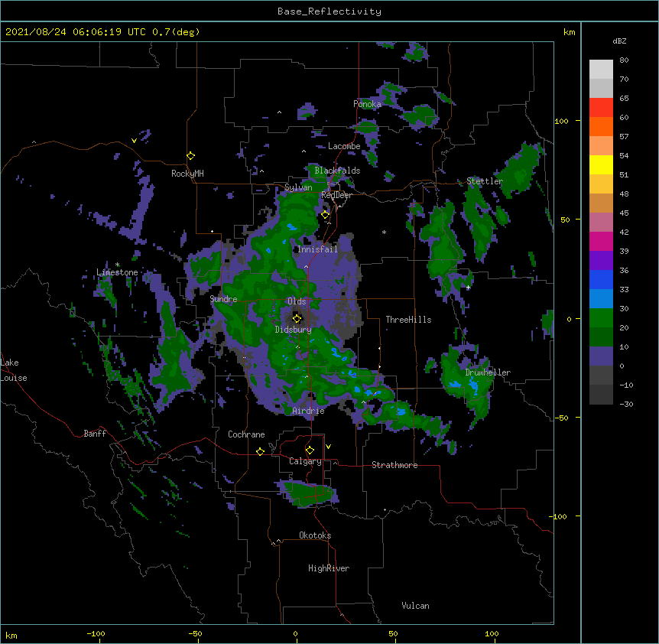Pick the orange 57-60 dBZ legend swatch
The width and height of the screenshot is (659, 644).
tap(601, 126)
